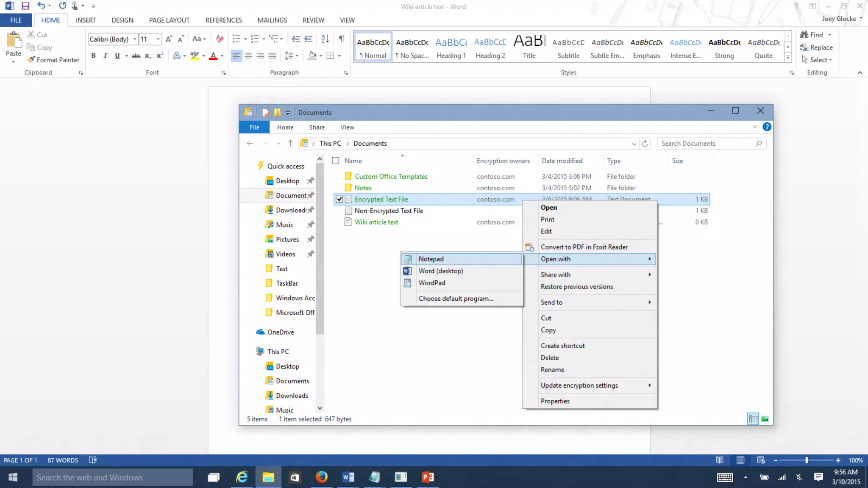Viewport: 868px width, 488px height.
Task: Toggle Bold formatting in the Font group
Action: point(93,55)
